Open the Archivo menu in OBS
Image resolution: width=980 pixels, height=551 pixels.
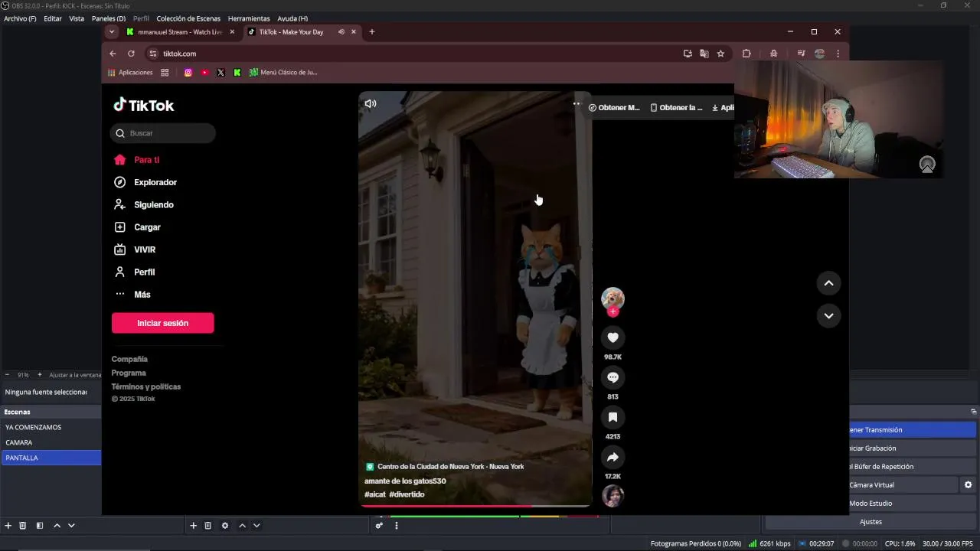[20, 18]
